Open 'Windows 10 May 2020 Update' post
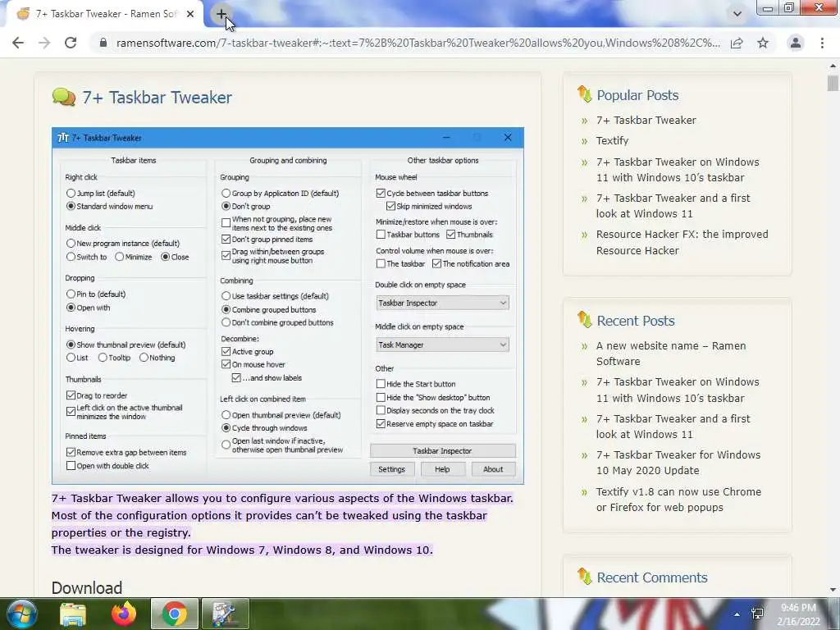 click(678, 463)
